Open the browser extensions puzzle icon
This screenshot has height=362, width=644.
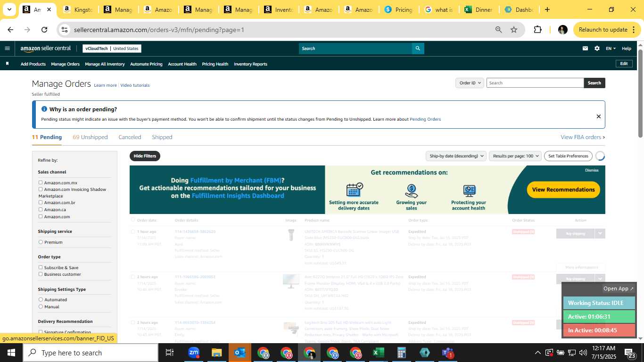[x=537, y=30]
